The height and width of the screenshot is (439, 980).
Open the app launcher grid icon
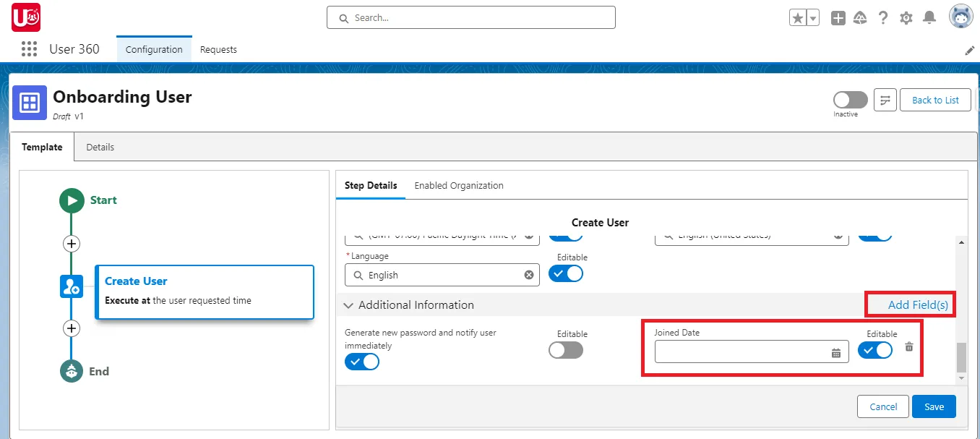click(29, 48)
